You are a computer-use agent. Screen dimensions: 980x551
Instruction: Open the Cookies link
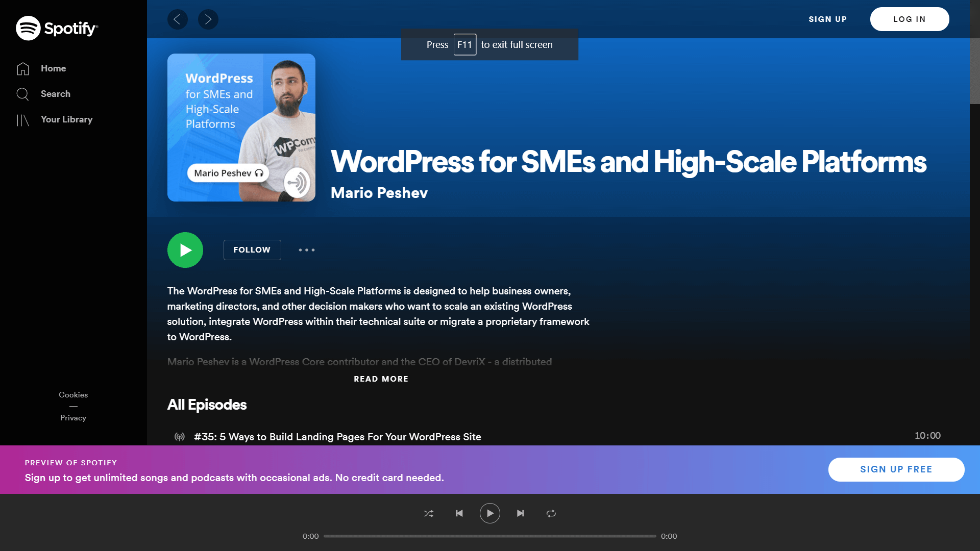click(x=73, y=395)
